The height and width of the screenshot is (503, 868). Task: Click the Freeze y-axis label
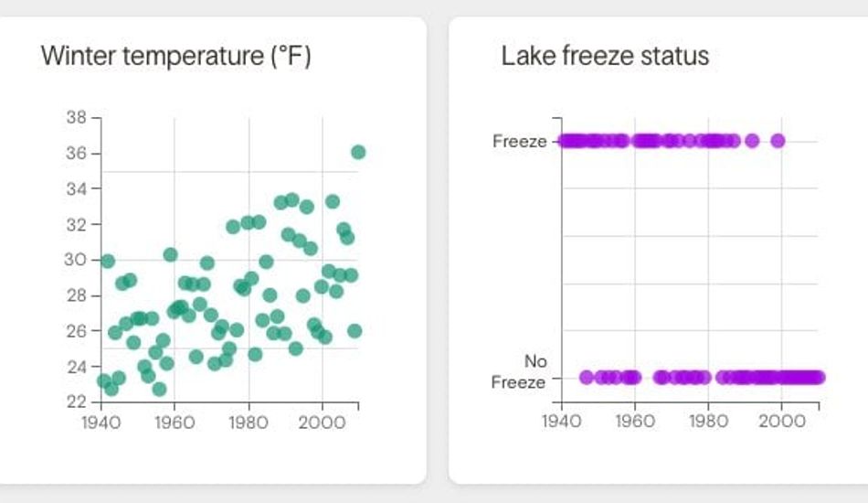coord(519,141)
